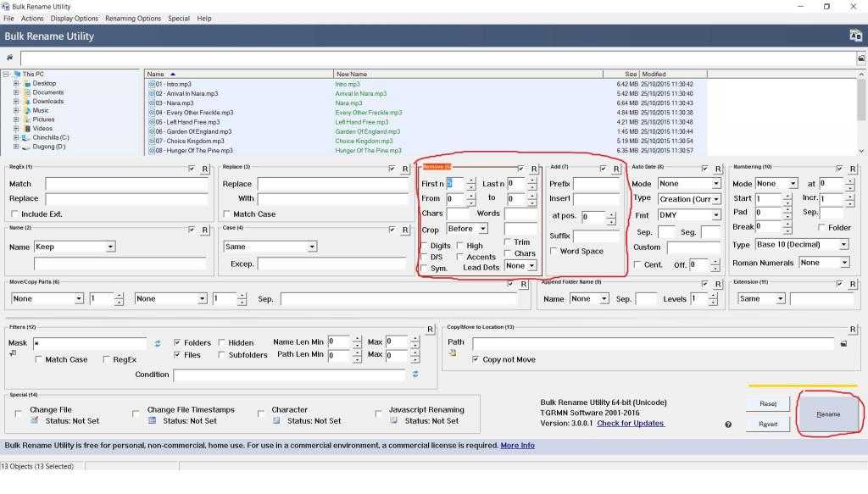868x494 pixels.
Task: Click the Change File attributes status icon
Action: pos(35,420)
